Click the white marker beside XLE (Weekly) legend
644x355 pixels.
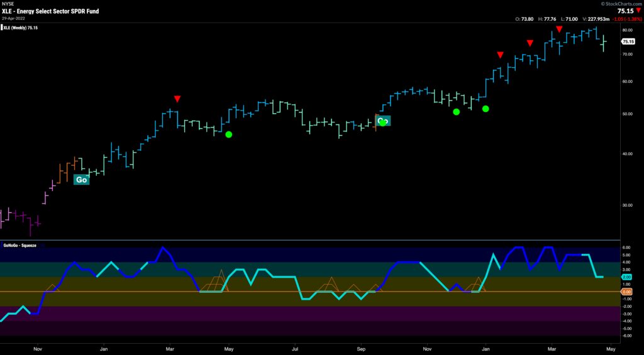tap(2, 28)
